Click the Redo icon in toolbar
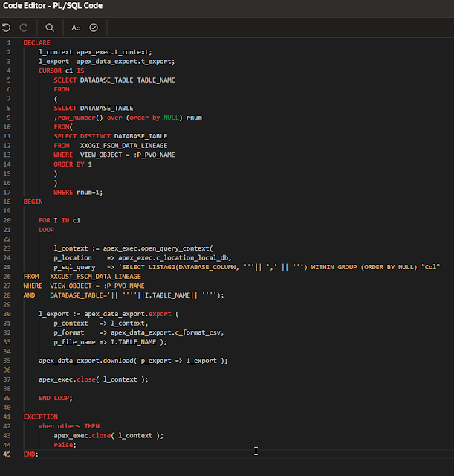Screen dimensions: 454x476 (x=24, y=28)
